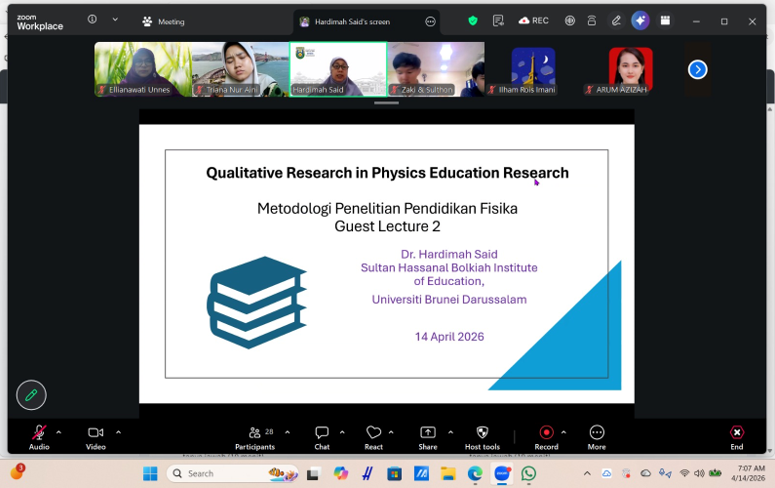Open Hardimah Said's screen share options
This screenshot has height=488, width=775.
tap(430, 21)
